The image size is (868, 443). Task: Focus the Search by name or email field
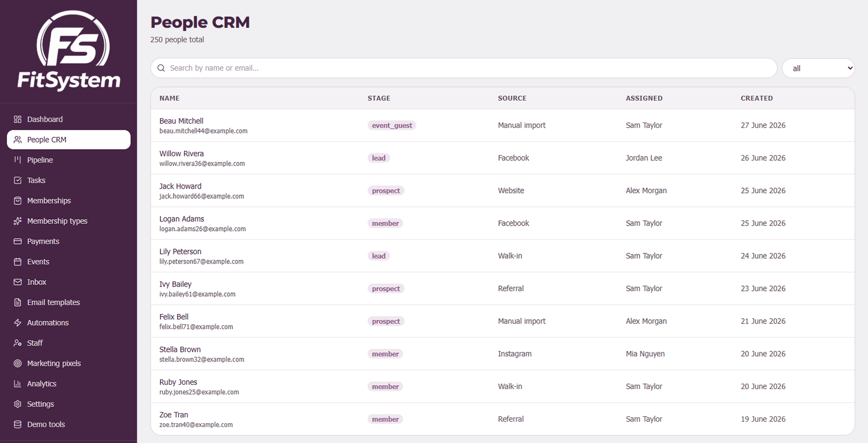point(464,68)
